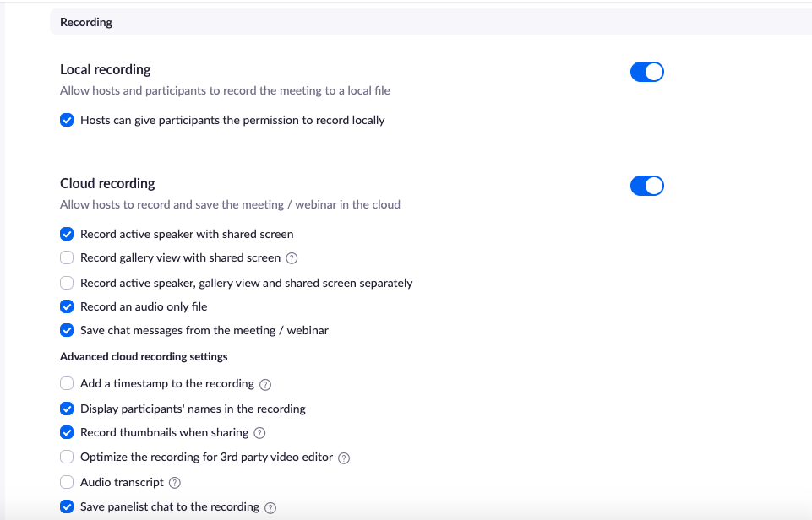Screen dimensions: 812x520
Task: Enable Record gallery view with shared screen
Action: tap(67, 257)
